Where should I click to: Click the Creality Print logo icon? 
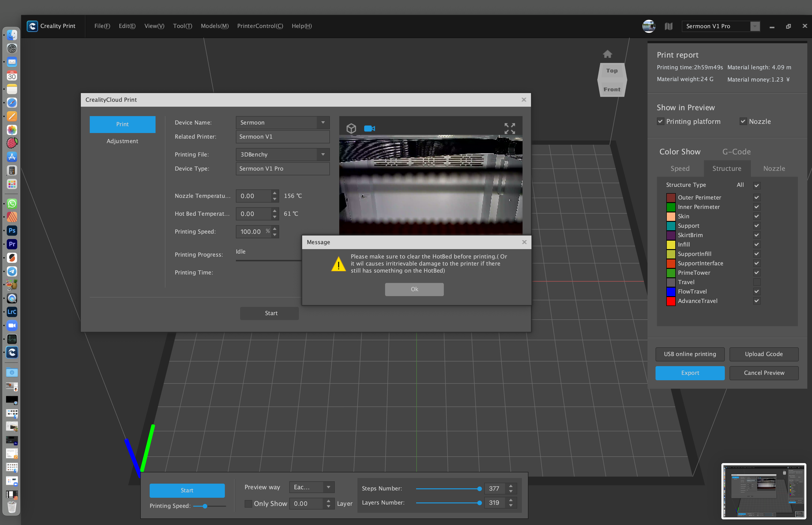[x=32, y=26]
